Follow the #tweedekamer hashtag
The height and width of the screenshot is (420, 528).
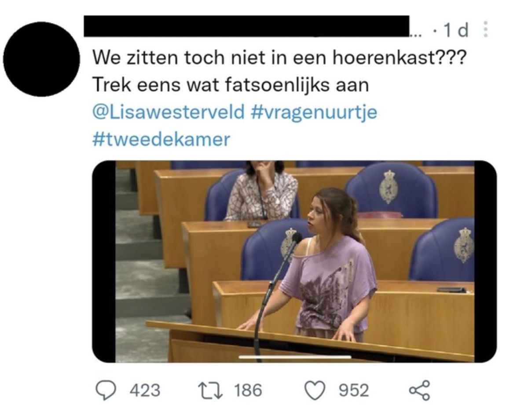pyautogui.click(x=161, y=139)
